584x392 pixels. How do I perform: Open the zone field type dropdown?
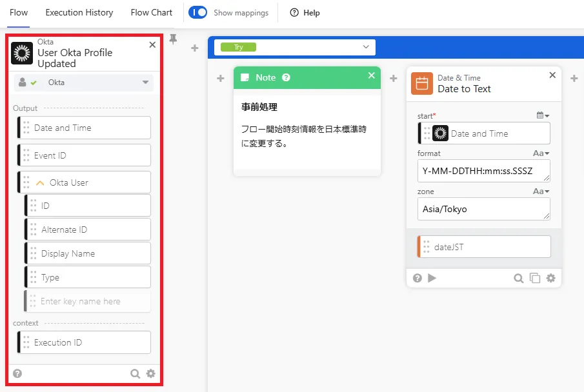[x=541, y=191]
